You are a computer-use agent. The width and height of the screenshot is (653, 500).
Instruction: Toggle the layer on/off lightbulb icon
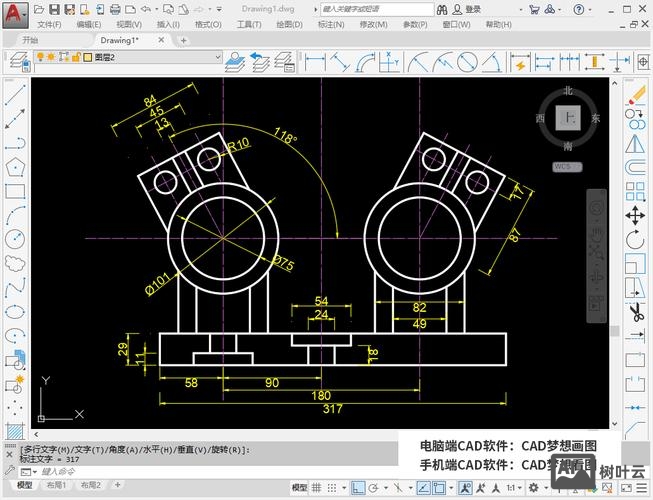pos(41,58)
